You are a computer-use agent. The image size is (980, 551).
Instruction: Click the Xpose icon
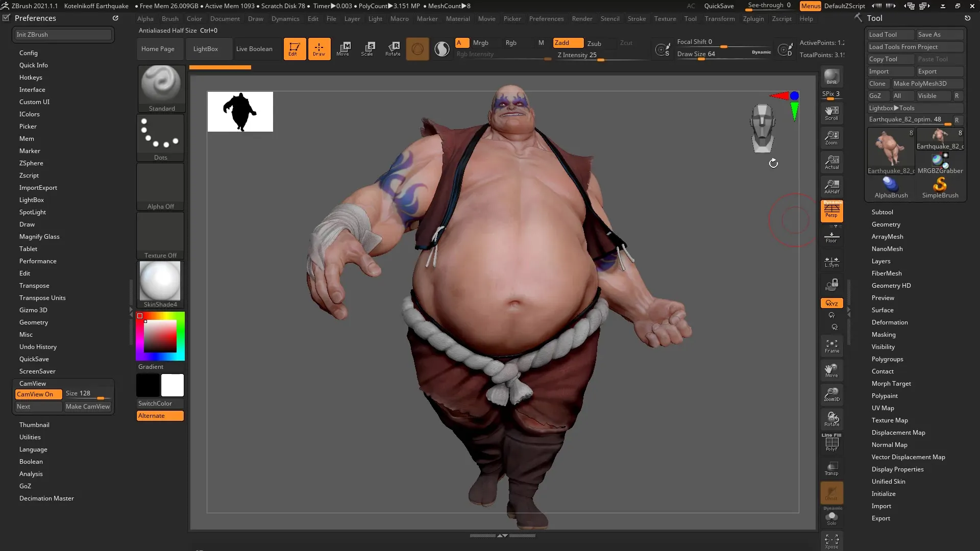[x=831, y=541]
